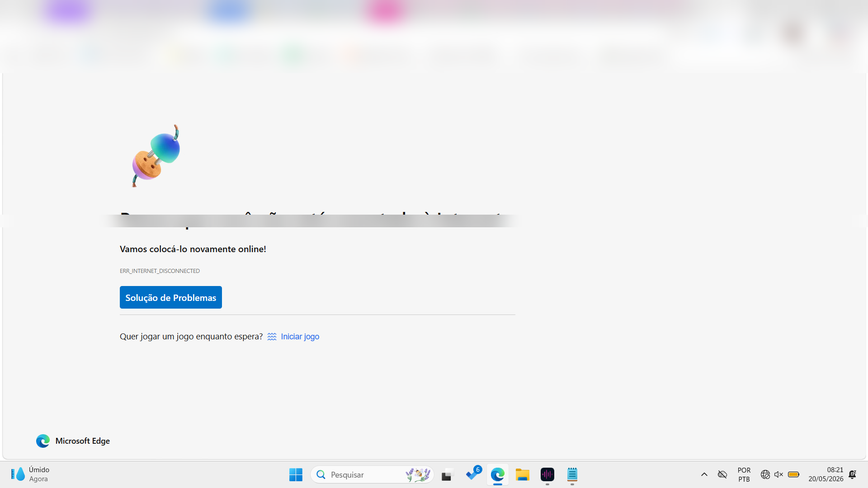Viewport: 868px width, 488px height.
Task: Click the battery status icon
Action: click(793, 474)
